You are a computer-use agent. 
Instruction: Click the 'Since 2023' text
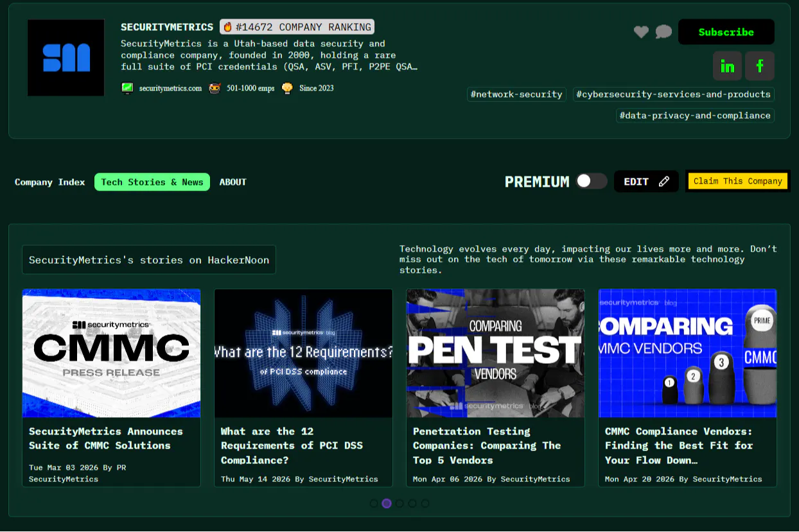point(317,89)
